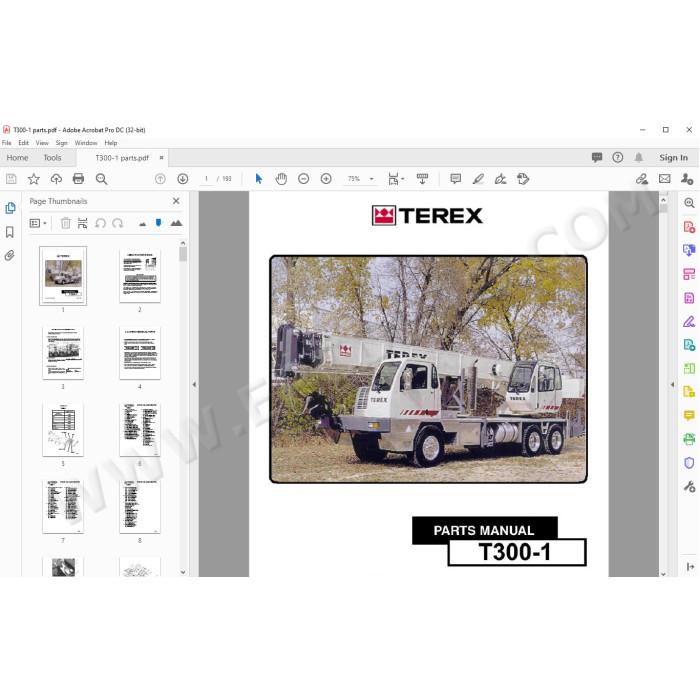Activate the Hand pan tool
The image size is (700, 700).
[x=281, y=179]
